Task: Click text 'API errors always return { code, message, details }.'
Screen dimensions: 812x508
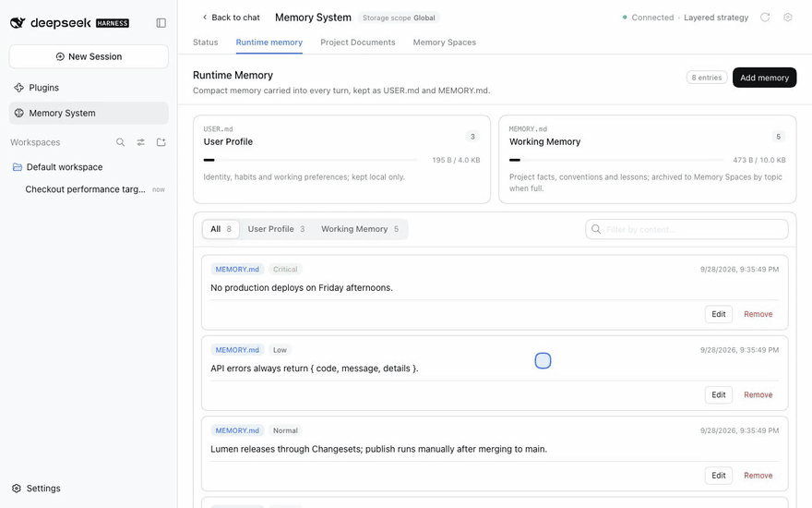Action: [x=315, y=369]
